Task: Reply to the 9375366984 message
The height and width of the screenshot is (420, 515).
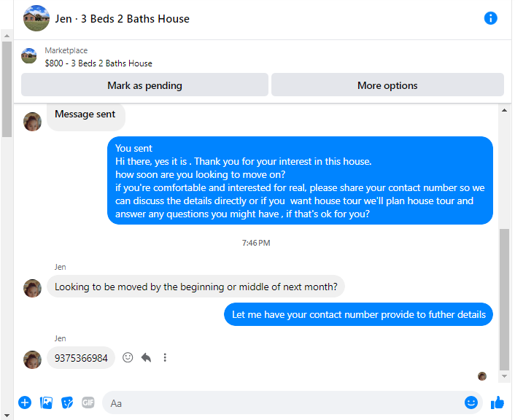Action: point(146,357)
